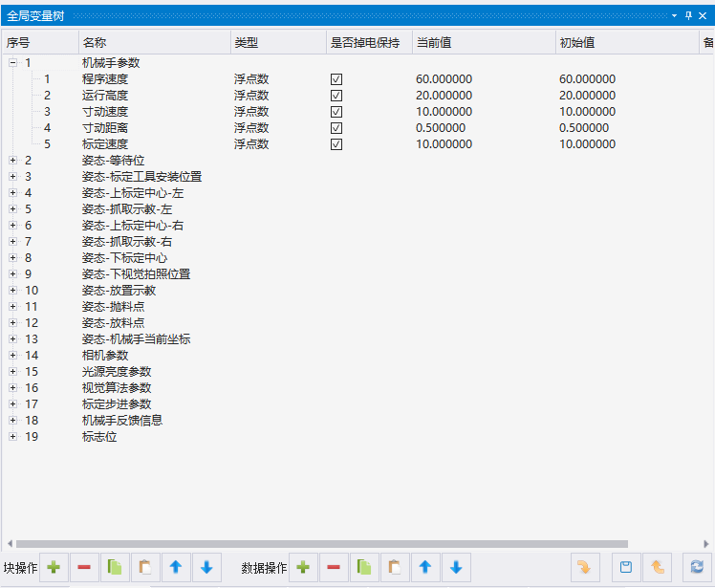This screenshot has height=588, width=715.
Task: Move block down with blue down arrow
Action: tap(206, 568)
